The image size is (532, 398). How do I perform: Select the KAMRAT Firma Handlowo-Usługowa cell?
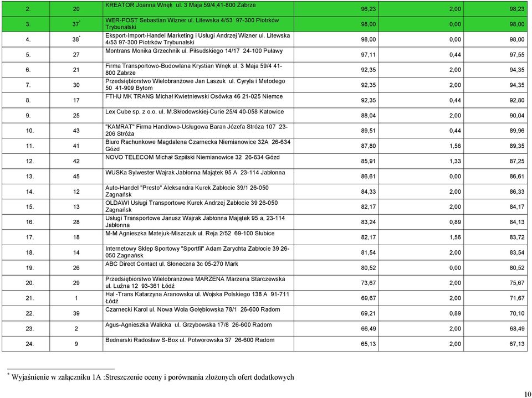(x=198, y=131)
